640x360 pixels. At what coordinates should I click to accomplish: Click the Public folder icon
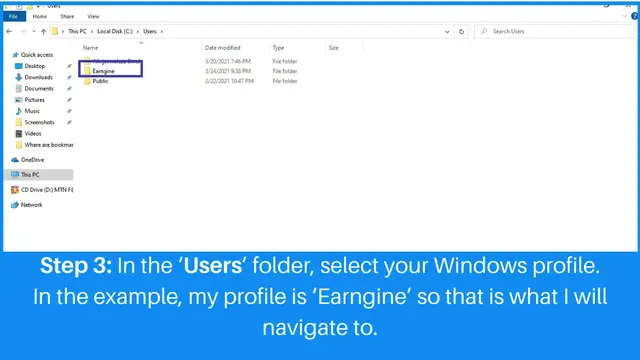(87, 81)
